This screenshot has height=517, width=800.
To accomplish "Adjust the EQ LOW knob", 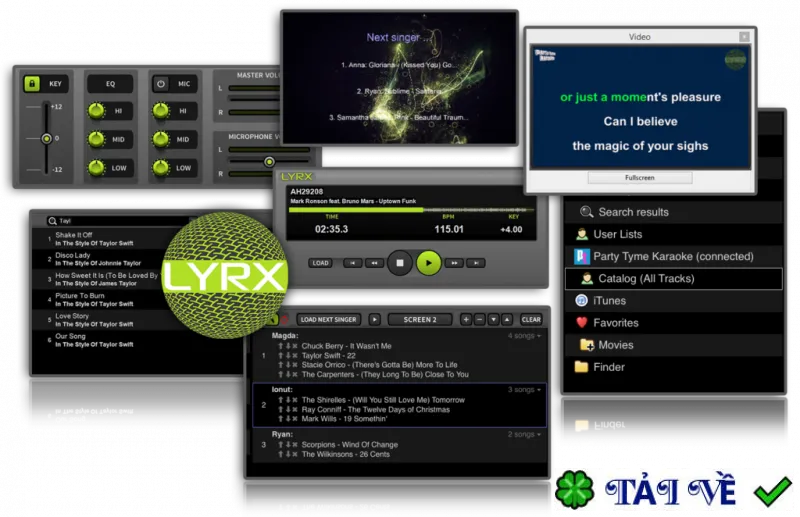I will click(x=96, y=168).
